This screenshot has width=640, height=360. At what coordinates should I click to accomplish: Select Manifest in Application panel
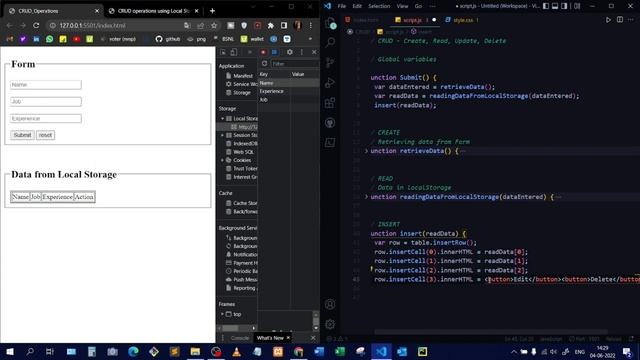click(239, 76)
